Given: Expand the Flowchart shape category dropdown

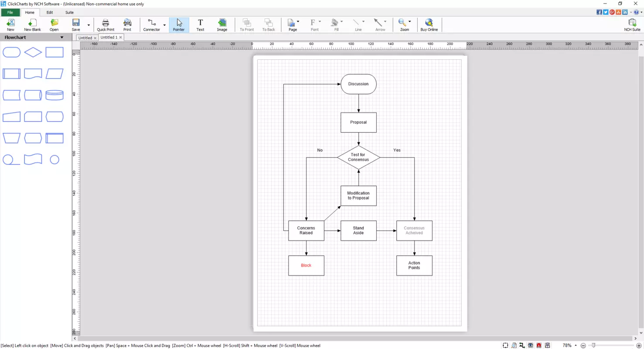Looking at the screenshot, I should point(61,38).
